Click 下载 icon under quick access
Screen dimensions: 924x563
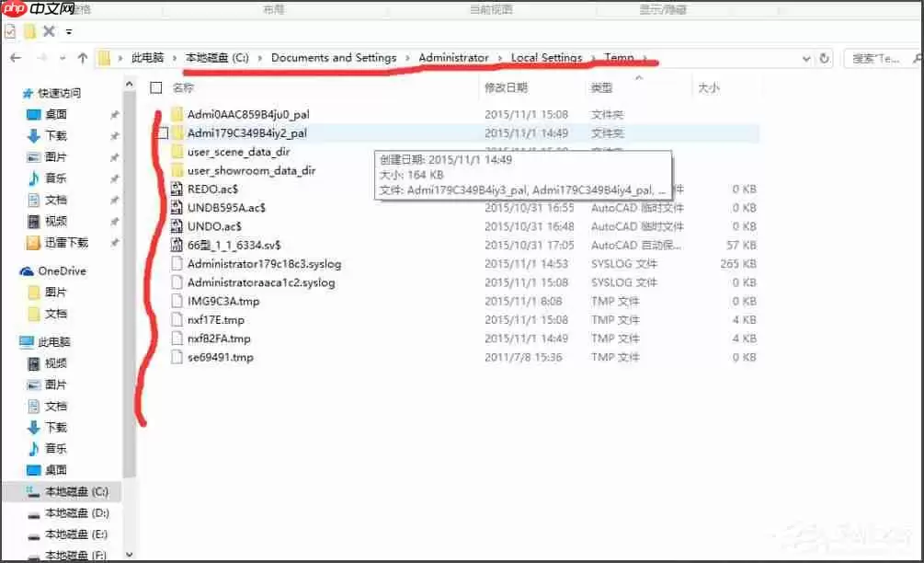click(34, 136)
